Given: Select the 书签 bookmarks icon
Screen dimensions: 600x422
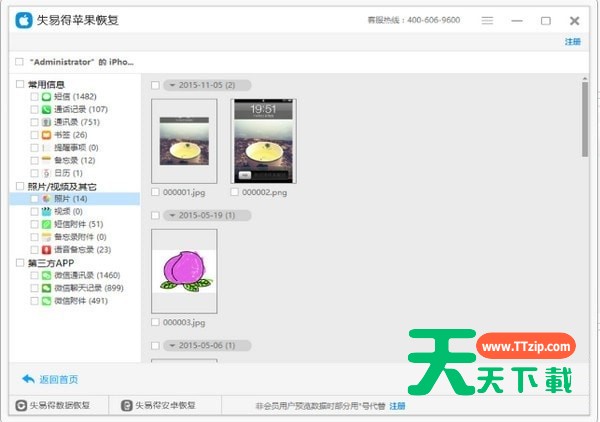Looking at the screenshot, I should pos(47,134).
